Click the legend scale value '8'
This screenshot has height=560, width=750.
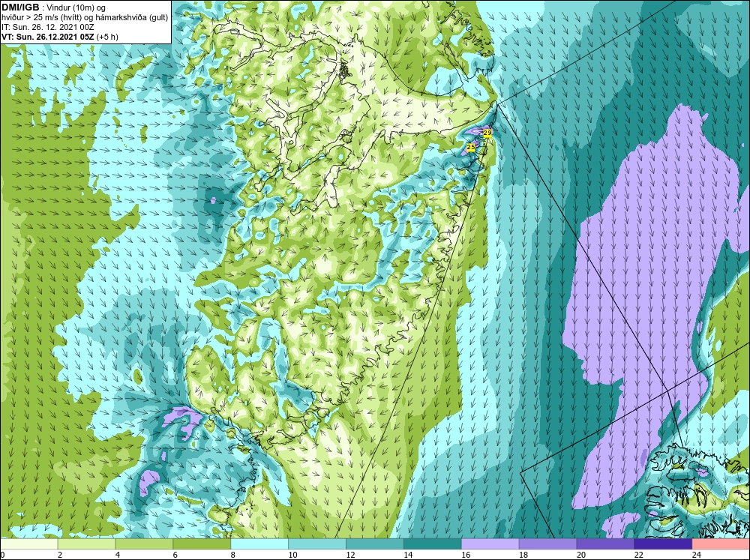tap(233, 555)
